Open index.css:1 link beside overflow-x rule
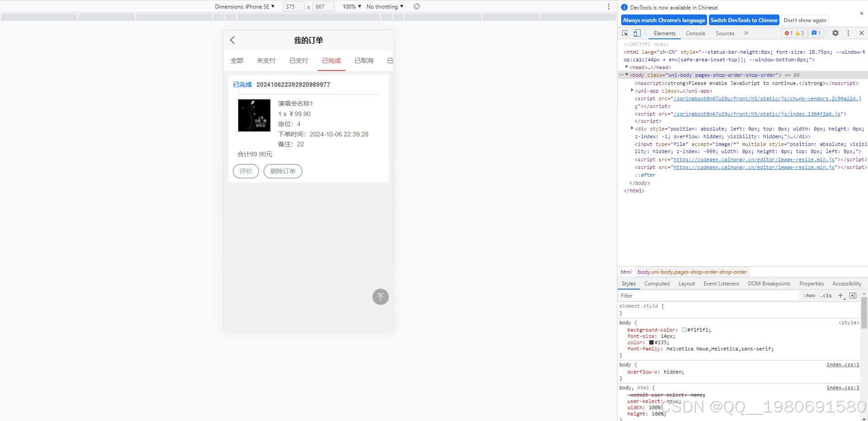The height and width of the screenshot is (421, 868). pyautogui.click(x=843, y=365)
